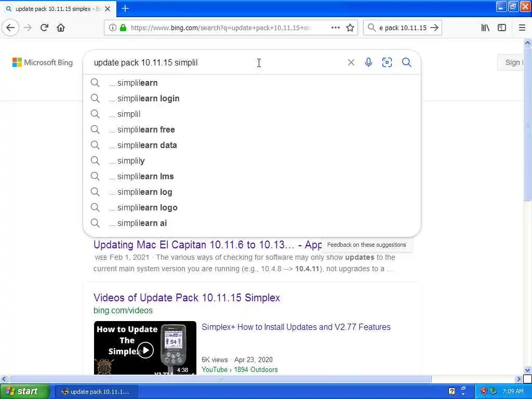Viewport: 532px width, 399px height.
Task: Select the update pack 10.11.15 simplex tab
Action: click(x=58, y=9)
